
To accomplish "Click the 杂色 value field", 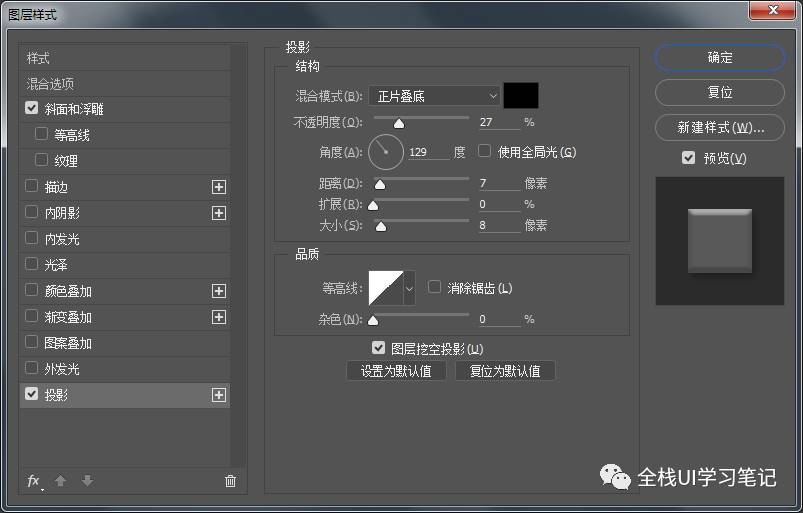I will click(499, 319).
